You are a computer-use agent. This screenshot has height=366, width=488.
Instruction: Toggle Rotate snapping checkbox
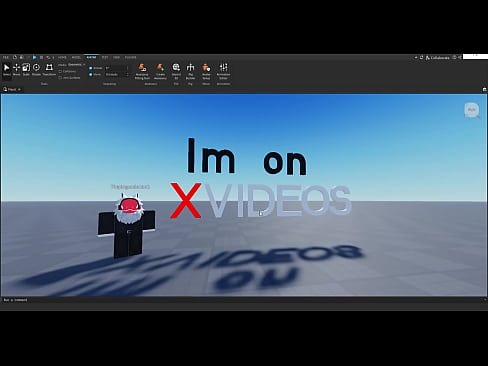(x=91, y=68)
